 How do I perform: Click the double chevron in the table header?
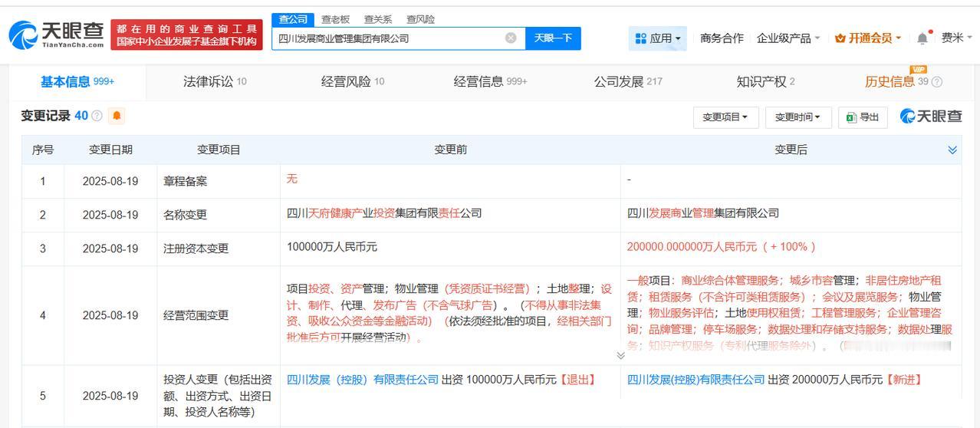tap(952, 150)
